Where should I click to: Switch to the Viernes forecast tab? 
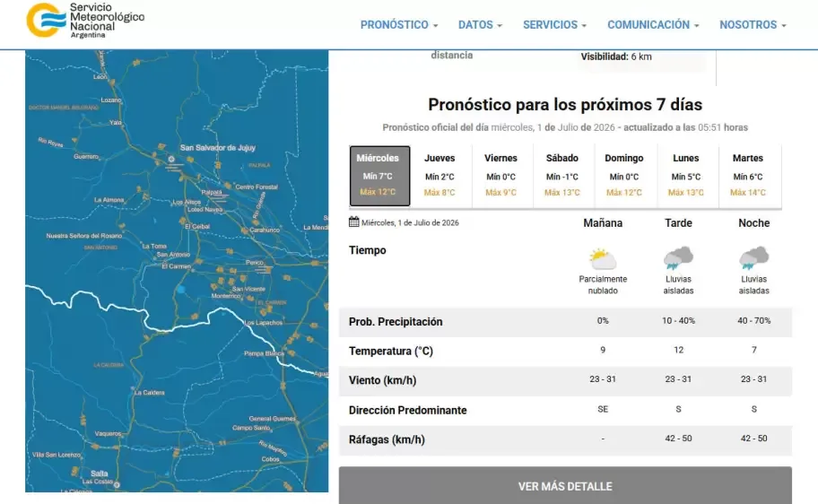point(500,176)
